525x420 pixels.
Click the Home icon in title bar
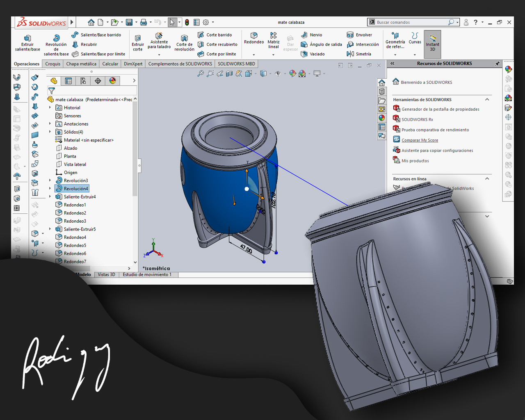[x=91, y=22]
